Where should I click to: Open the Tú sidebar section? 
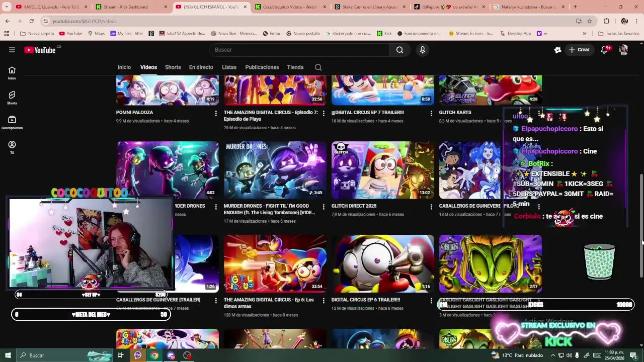point(12,147)
